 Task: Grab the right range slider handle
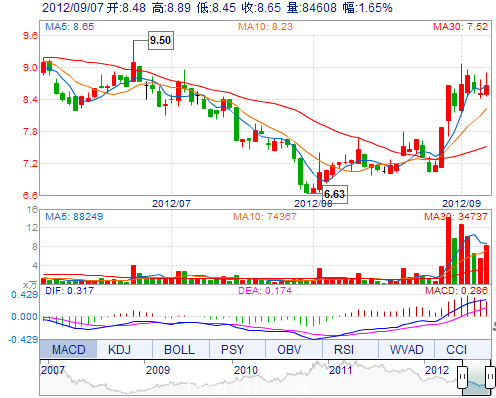pos(490,377)
